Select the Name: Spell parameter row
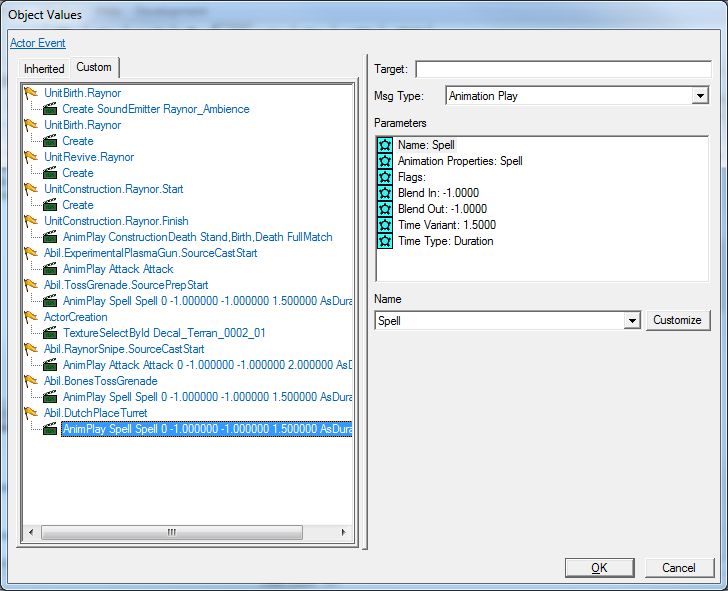The width and height of the screenshot is (728, 591). (x=426, y=145)
